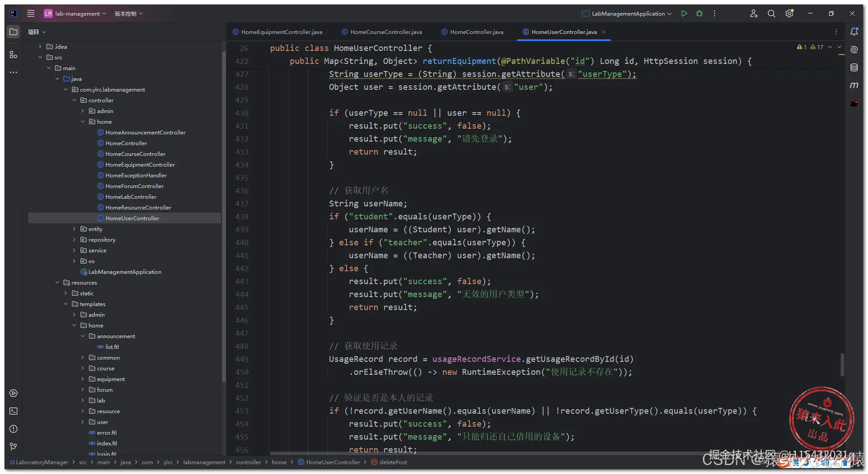This screenshot has height=474, width=868.
Task: Click HomeUserController in breadcrumb bar
Action: 329,462
